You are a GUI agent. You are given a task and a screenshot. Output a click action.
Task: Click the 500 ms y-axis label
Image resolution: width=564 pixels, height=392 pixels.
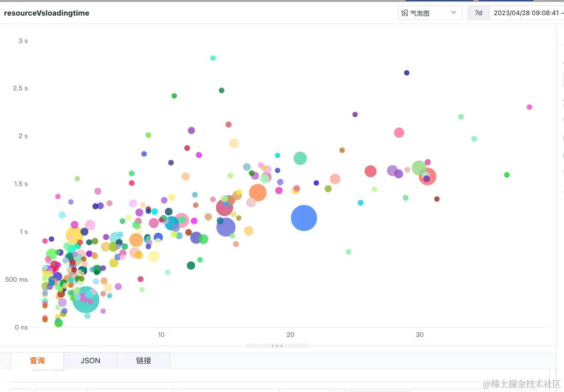(x=17, y=279)
